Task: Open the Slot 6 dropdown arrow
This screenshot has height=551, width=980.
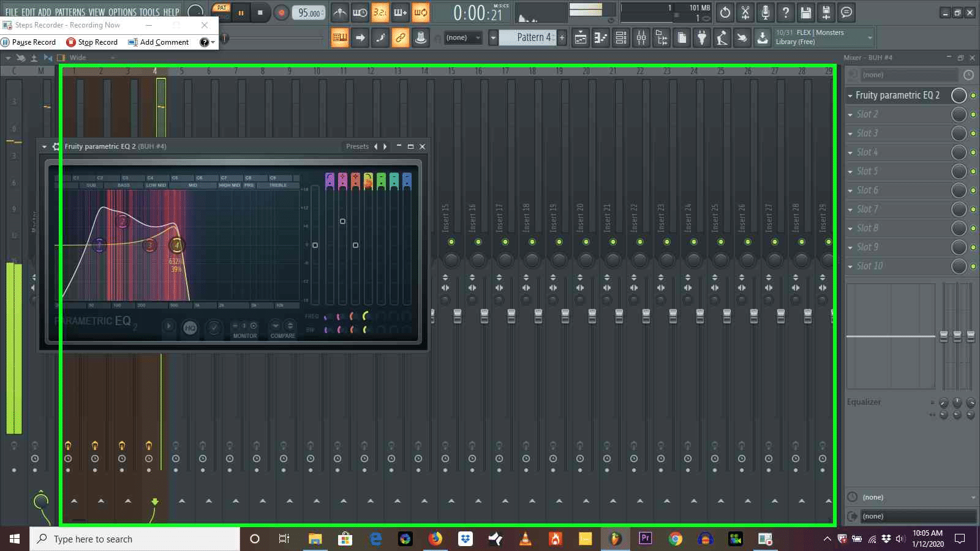Action: [x=850, y=190]
